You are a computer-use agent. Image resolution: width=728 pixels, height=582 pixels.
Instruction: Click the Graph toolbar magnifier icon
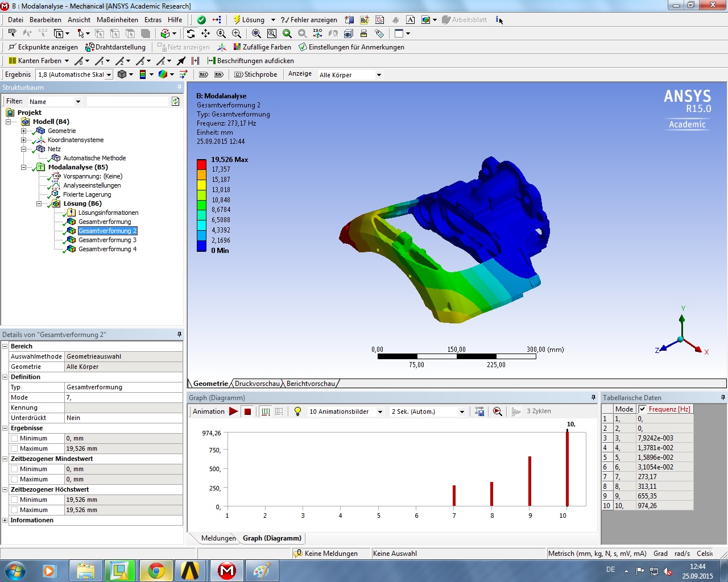coord(498,411)
